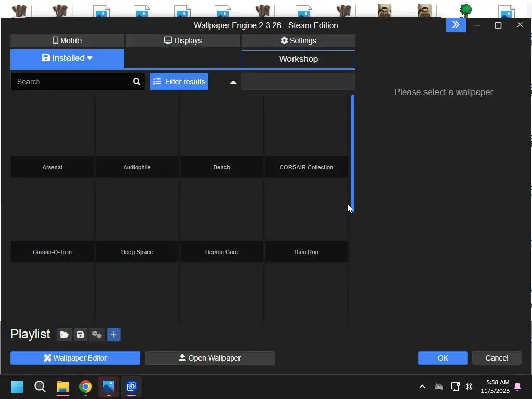Screen dimensions: 532x399
Task: Open the Displays tab
Action: point(182,41)
